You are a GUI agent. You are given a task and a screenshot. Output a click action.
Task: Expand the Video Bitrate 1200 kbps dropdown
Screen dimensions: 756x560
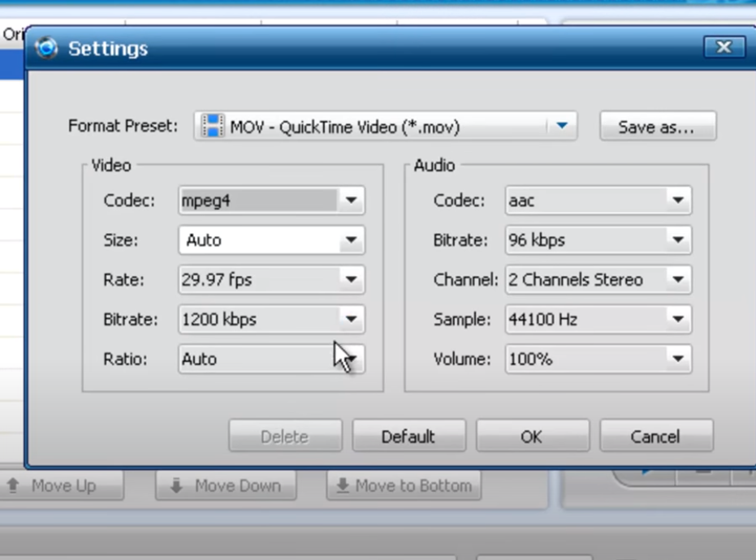[271, 319]
